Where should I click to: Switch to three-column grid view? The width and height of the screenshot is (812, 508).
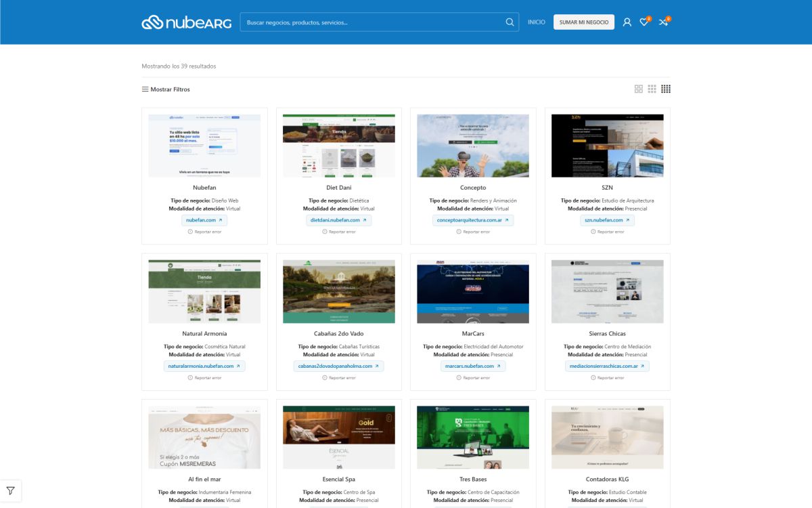click(652, 89)
